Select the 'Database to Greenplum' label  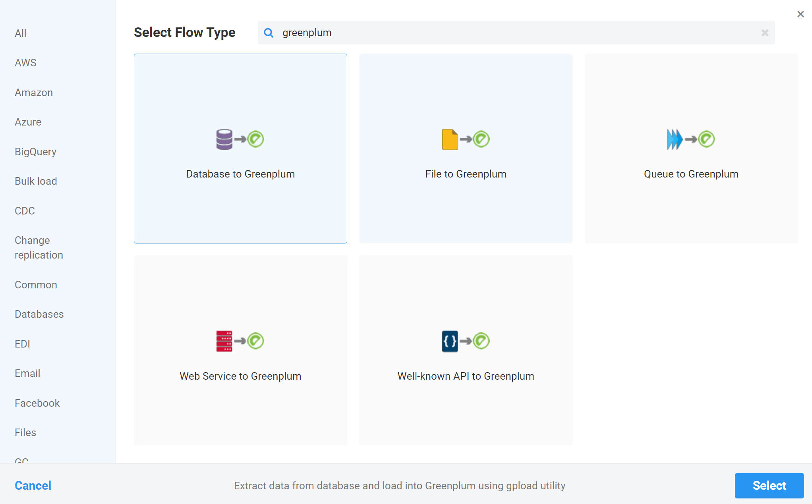coord(240,174)
